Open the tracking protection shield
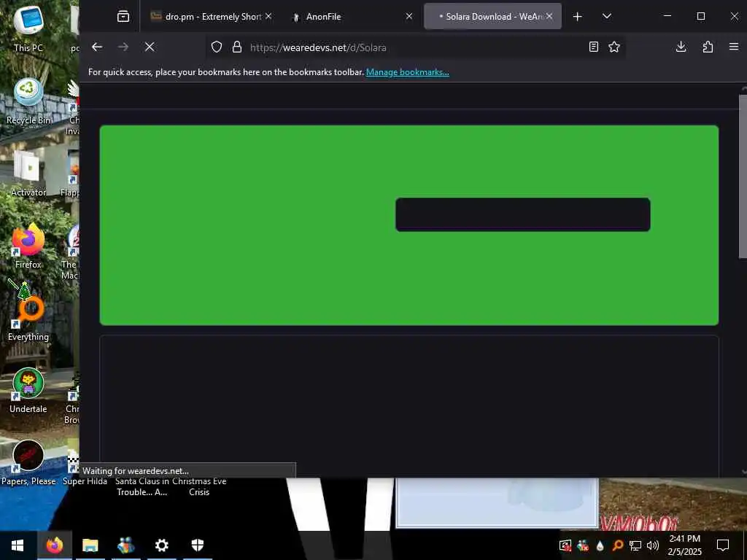Screen dimensions: 747x560 (x=217, y=47)
